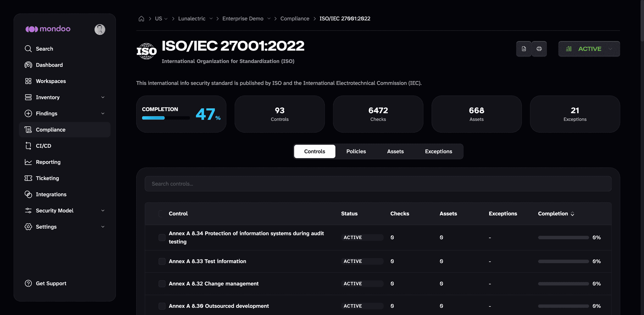Open Get Support help icon
644x315 pixels.
coord(28,283)
